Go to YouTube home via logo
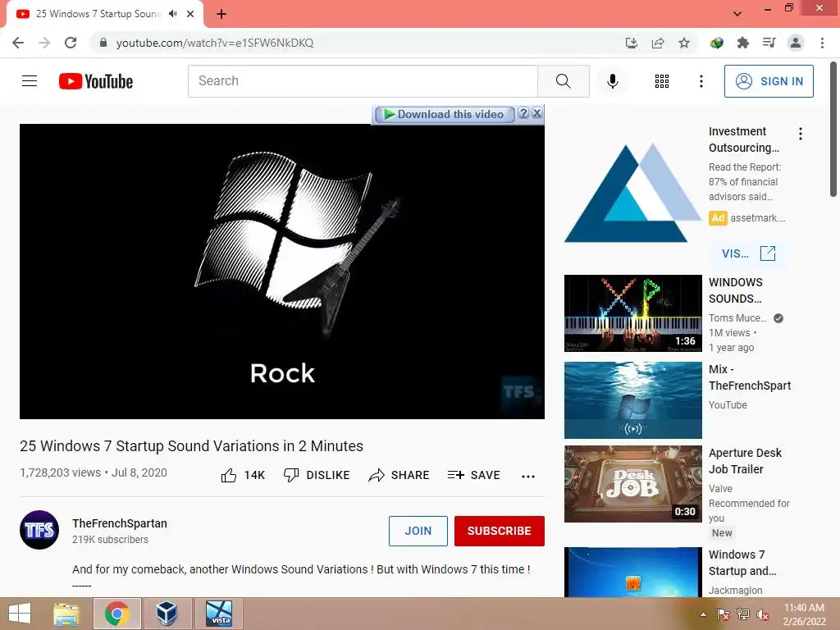 (x=96, y=81)
